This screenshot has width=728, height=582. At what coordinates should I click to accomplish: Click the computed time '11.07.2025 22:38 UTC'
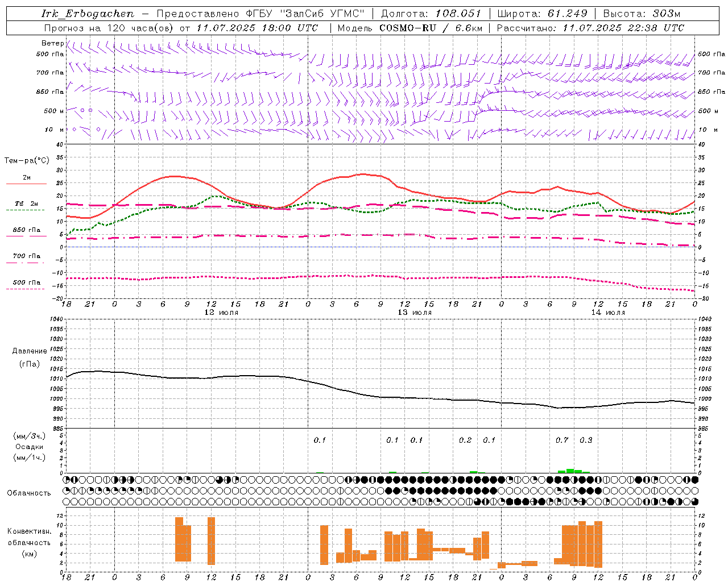tap(623, 28)
